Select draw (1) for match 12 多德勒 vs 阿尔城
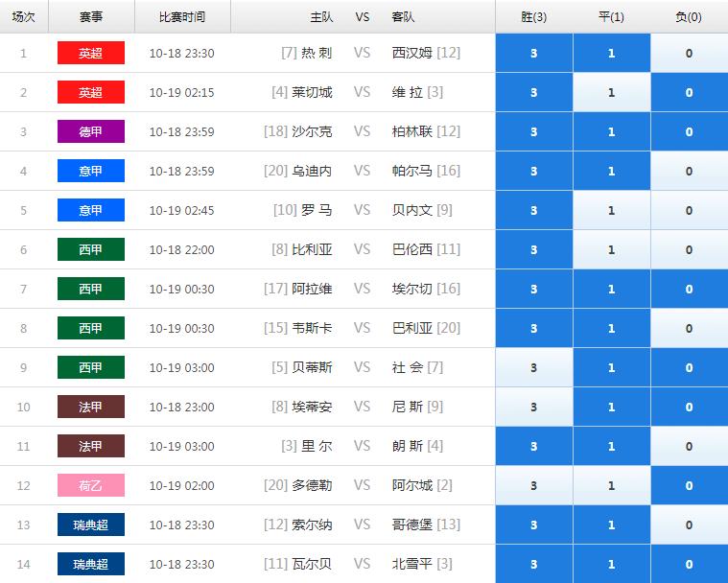 [612, 485]
